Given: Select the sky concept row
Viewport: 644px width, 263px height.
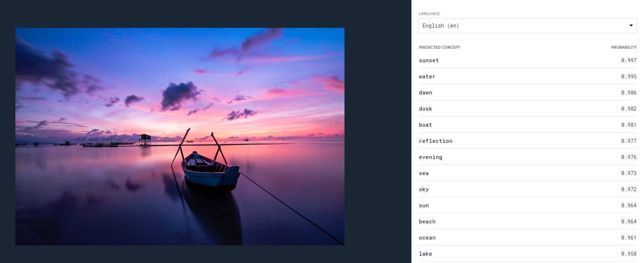Looking at the screenshot, I should click(527, 189).
